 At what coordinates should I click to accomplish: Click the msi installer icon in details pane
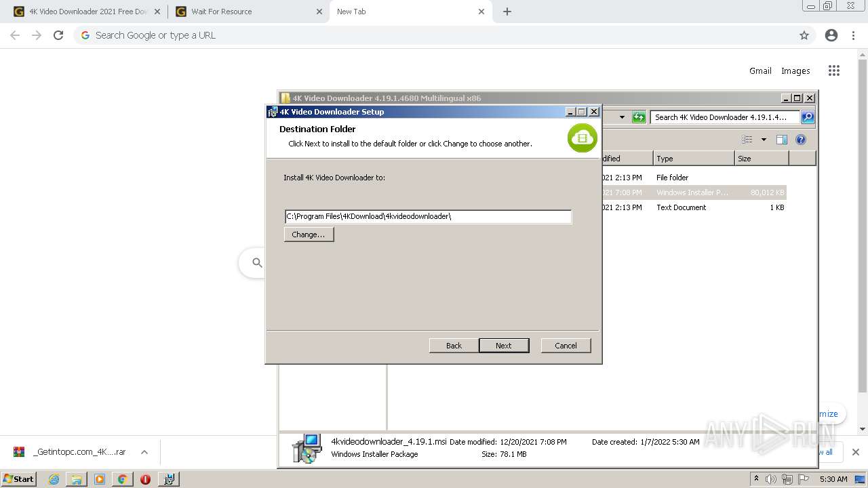pos(307,448)
